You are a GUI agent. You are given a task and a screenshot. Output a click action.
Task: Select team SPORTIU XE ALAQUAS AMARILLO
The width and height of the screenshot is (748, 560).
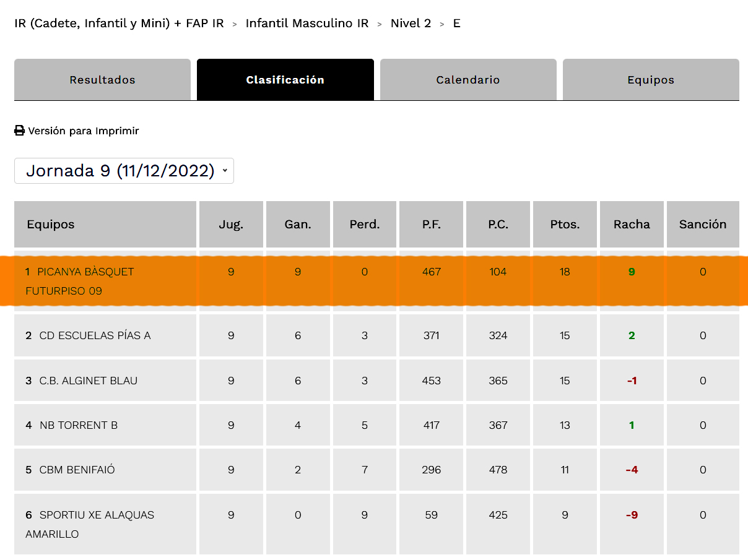[90, 524]
